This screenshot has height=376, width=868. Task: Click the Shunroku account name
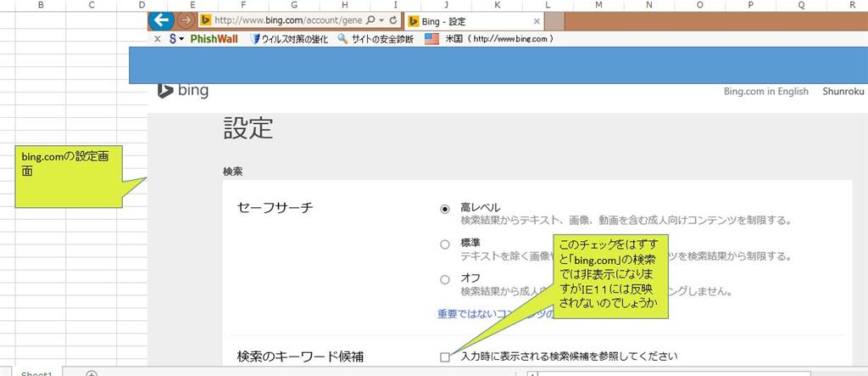click(843, 92)
